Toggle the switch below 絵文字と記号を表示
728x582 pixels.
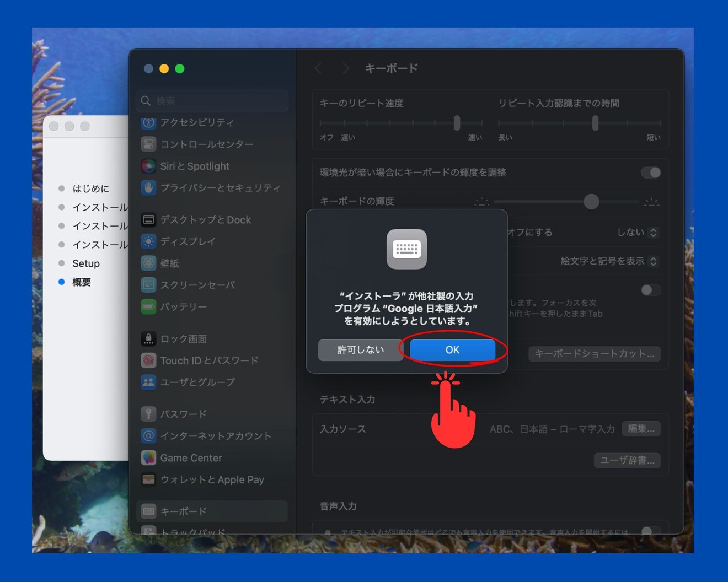pos(651,290)
